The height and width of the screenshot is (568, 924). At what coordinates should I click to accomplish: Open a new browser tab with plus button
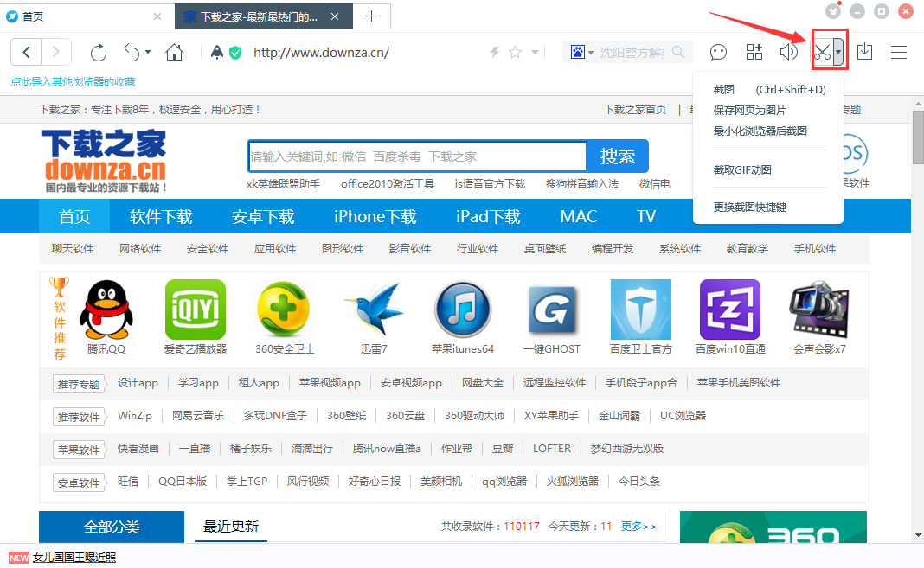point(370,16)
